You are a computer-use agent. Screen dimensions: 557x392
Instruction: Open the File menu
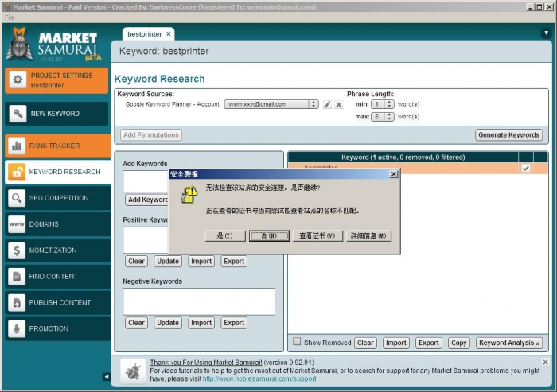(x=10, y=17)
